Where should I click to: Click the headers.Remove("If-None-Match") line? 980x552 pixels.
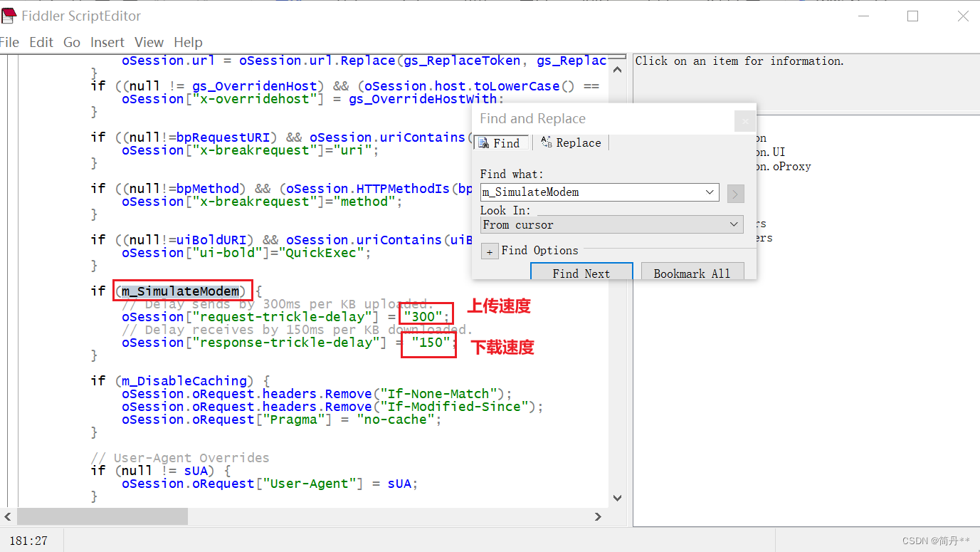(317, 394)
